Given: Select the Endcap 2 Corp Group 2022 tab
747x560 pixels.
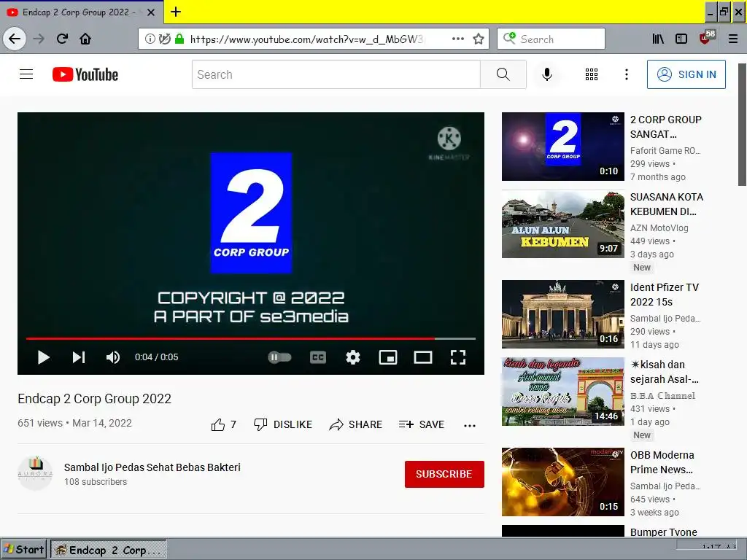Looking at the screenshot, I should pyautogui.click(x=81, y=12).
